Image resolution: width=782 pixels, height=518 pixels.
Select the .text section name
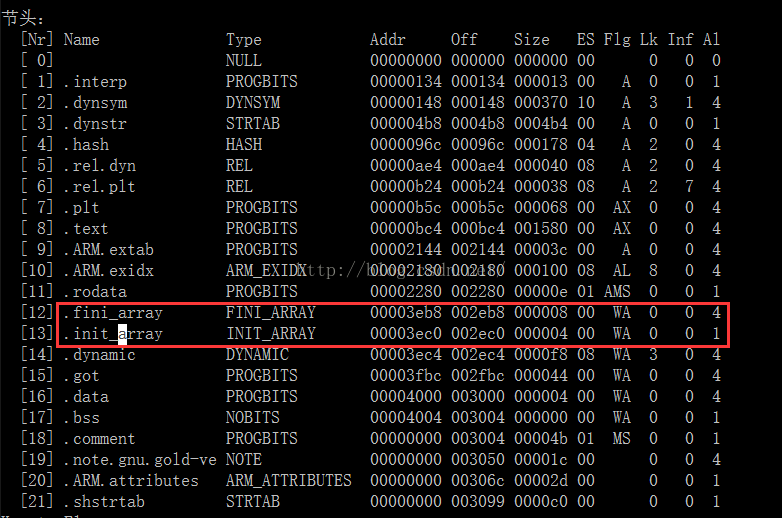86,228
